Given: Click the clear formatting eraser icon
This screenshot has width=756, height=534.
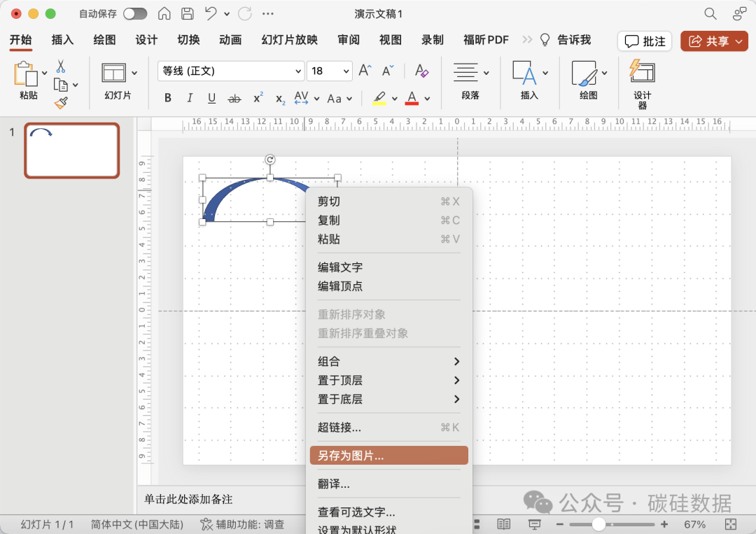Looking at the screenshot, I should point(421,71).
